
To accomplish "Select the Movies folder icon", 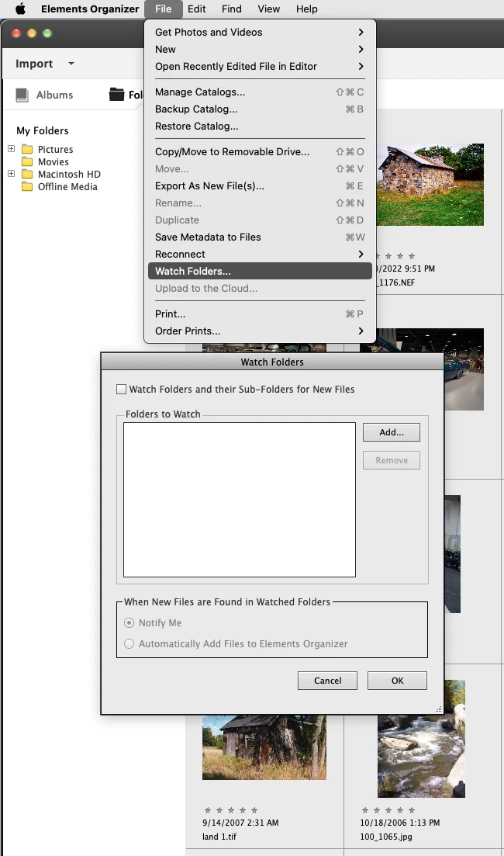I will pos(27,162).
